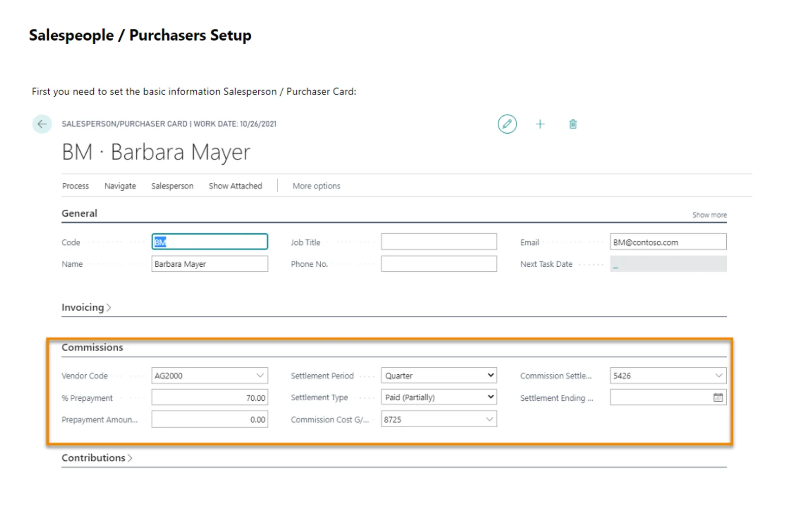Open the Vendor Code dropdown
Viewport: 812px width, 508px height.
pyautogui.click(x=260, y=376)
